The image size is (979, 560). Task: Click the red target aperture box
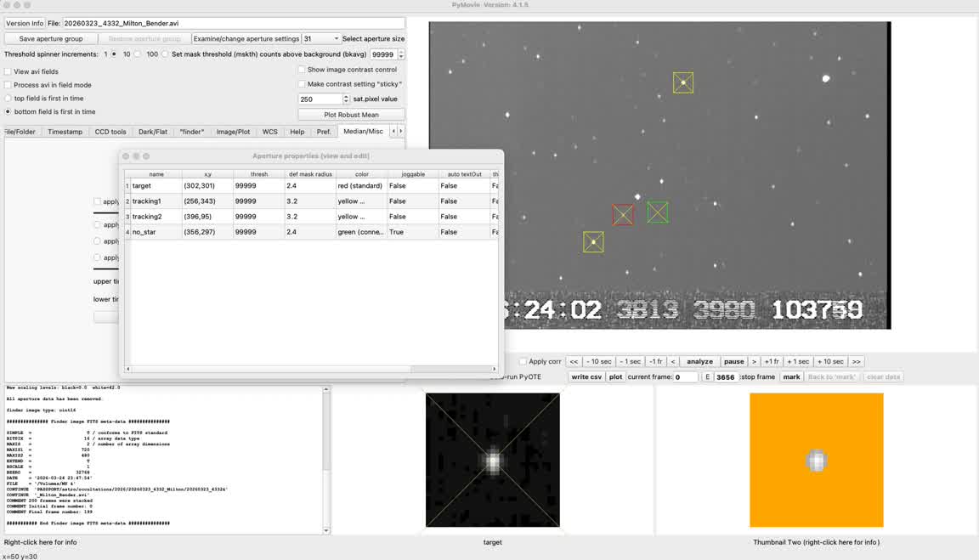click(x=623, y=215)
